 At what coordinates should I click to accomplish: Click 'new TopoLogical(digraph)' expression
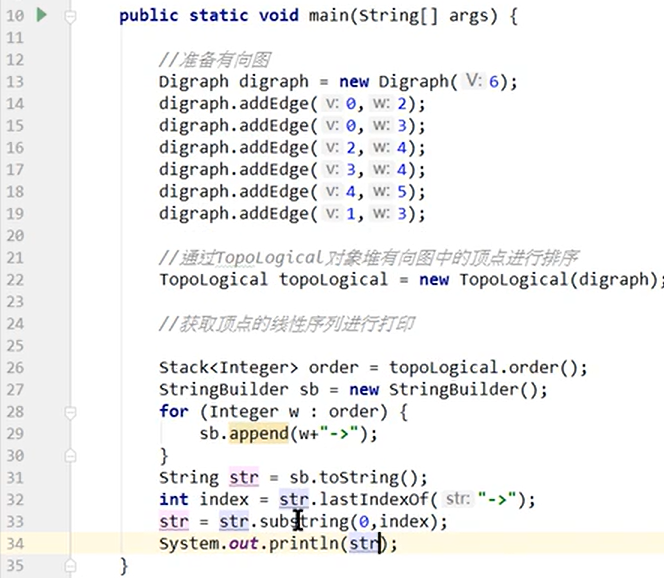(x=538, y=279)
